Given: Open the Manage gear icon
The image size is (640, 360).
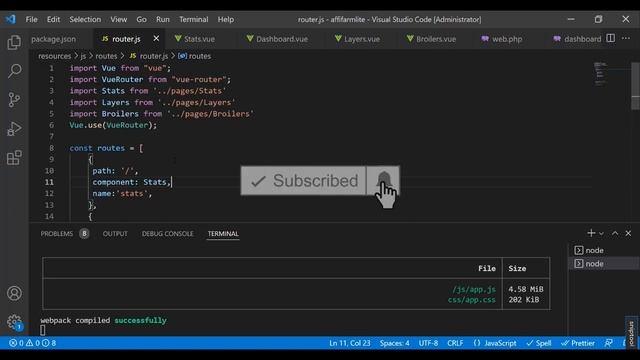Looking at the screenshot, I should [x=14, y=322].
